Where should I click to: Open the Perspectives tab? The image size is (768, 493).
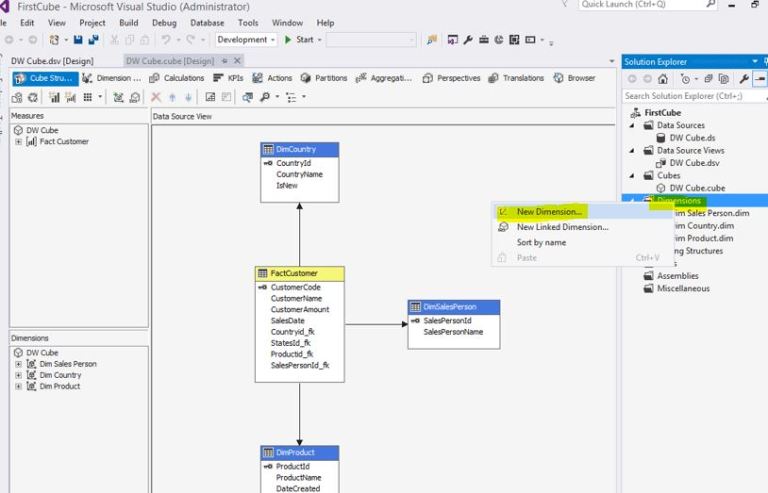(451, 78)
